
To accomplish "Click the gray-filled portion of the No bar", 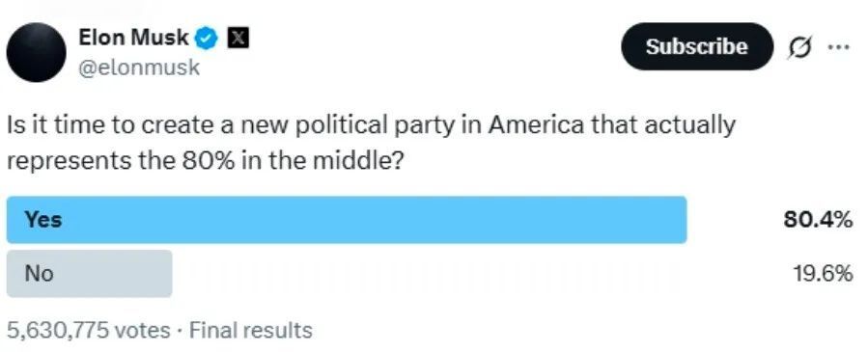I will pyautogui.click(x=89, y=274).
